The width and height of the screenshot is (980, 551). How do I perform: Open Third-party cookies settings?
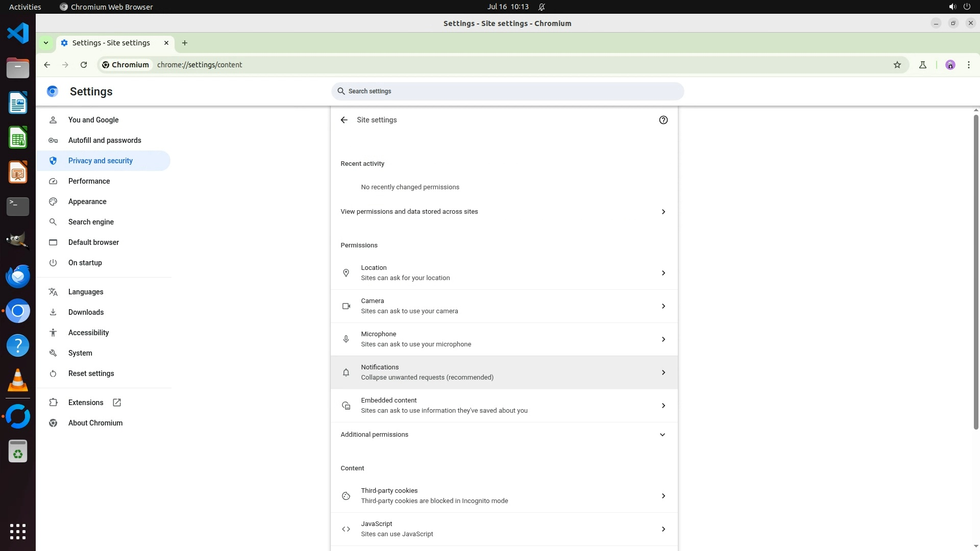(x=504, y=496)
